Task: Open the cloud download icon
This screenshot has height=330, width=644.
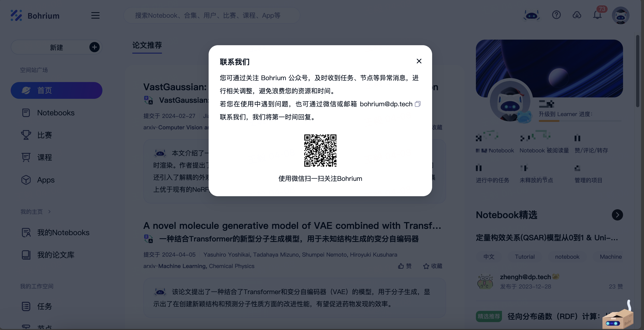Action: pyautogui.click(x=577, y=15)
